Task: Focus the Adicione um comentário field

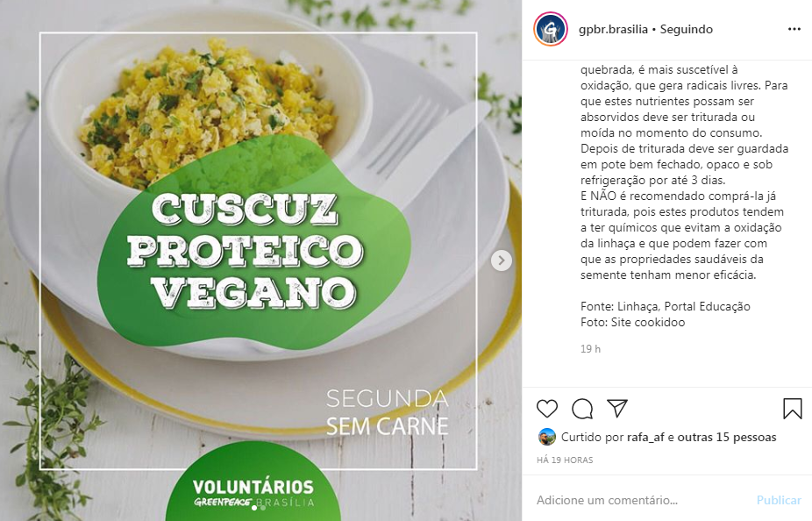Action: pyautogui.click(x=642, y=500)
